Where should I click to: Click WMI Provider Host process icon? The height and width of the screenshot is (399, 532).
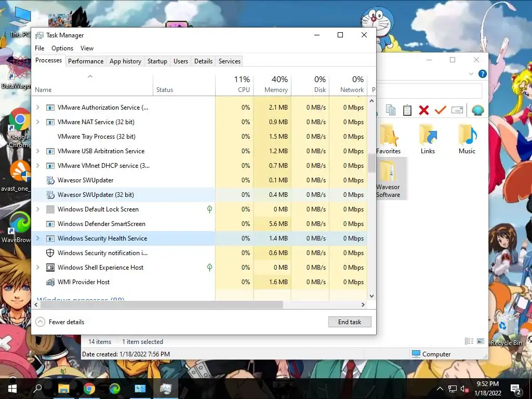click(x=50, y=282)
